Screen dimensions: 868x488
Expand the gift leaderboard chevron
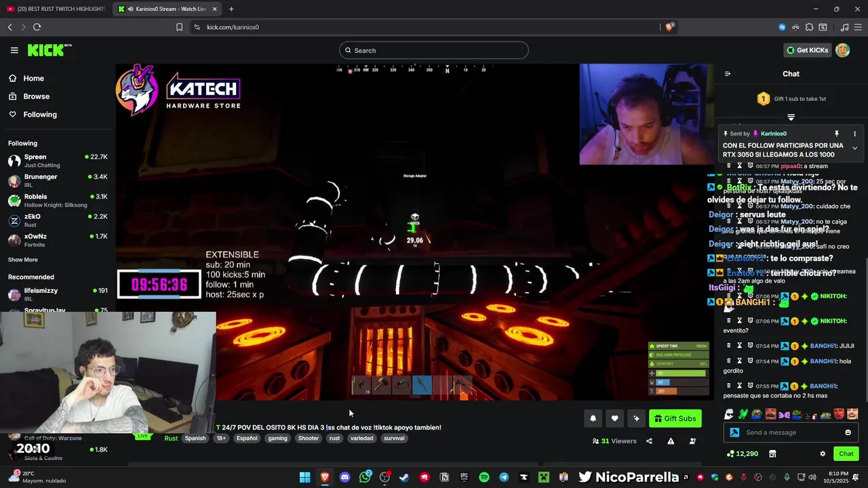click(791, 117)
